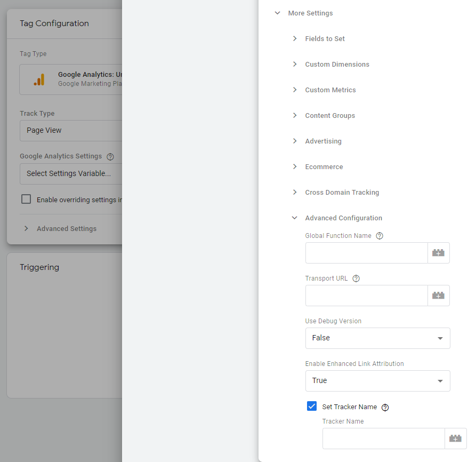476x462 pixels.
Task: Open the Use Debug Version dropdown
Action: pos(377,338)
